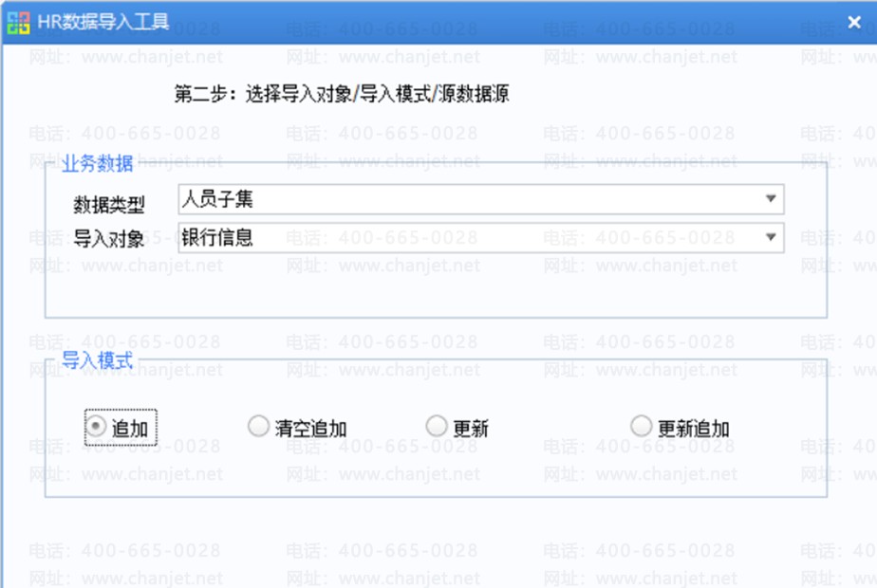Click the 更新 import mode label text

pyautogui.click(x=471, y=429)
